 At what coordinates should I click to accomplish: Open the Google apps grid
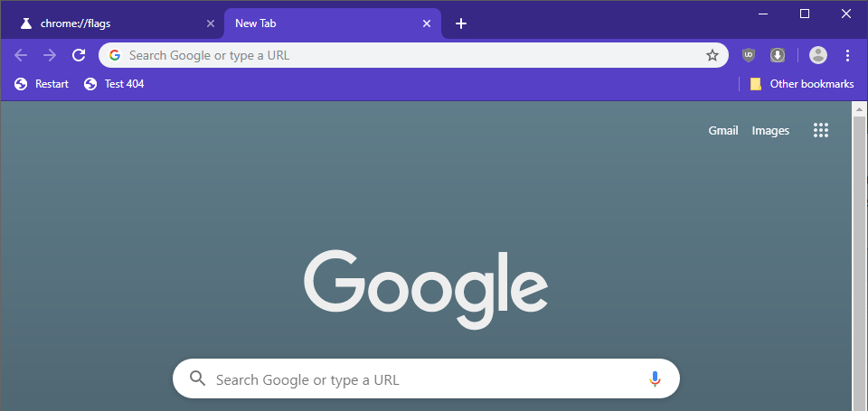point(821,130)
